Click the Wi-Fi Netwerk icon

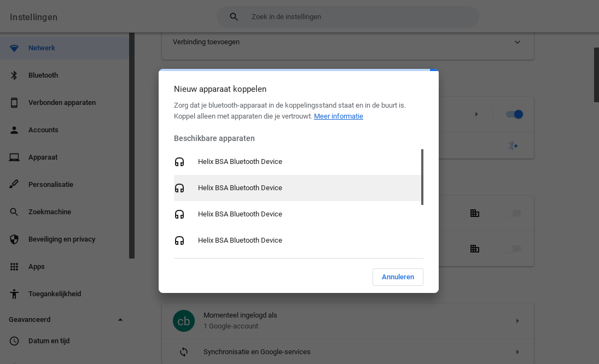(14, 48)
